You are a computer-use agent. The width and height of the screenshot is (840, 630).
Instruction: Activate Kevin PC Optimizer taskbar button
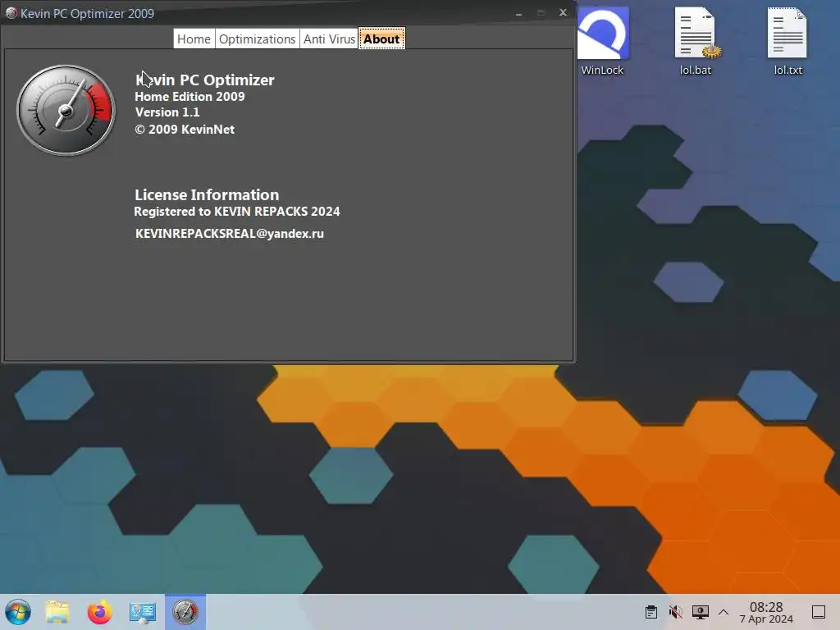pos(185,612)
